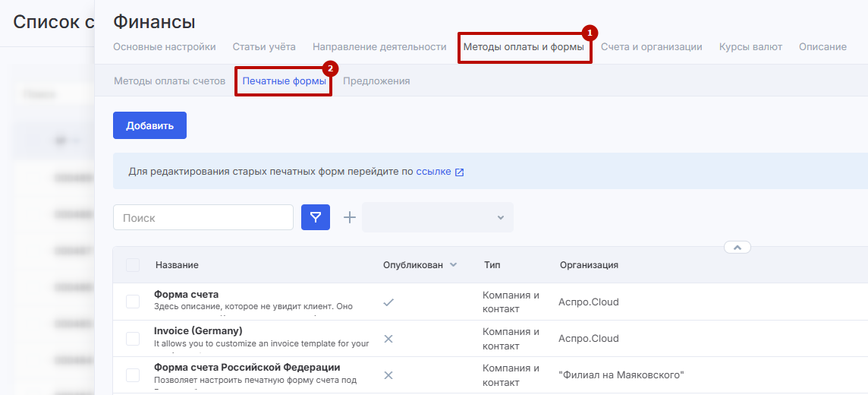The height and width of the screenshot is (395, 868).
Task: Open the empty filter dropdown
Action: click(x=438, y=217)
